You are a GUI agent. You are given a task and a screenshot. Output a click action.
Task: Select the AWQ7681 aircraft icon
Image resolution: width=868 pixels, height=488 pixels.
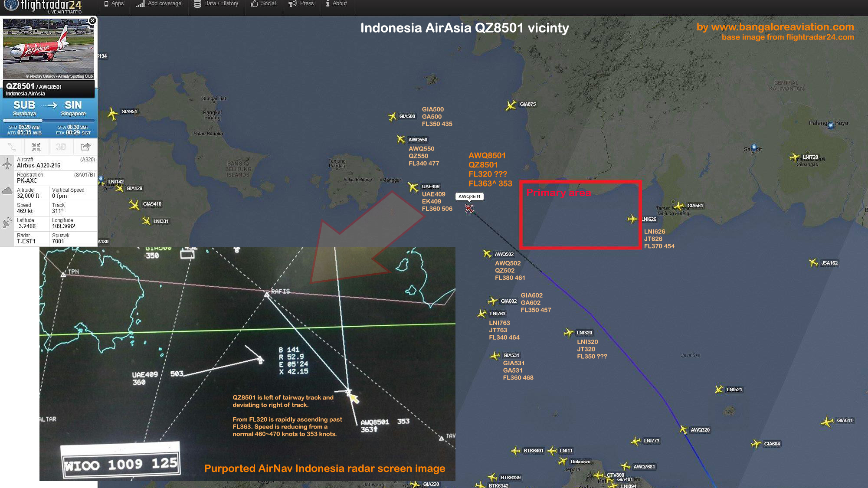(x=625, y=467)
